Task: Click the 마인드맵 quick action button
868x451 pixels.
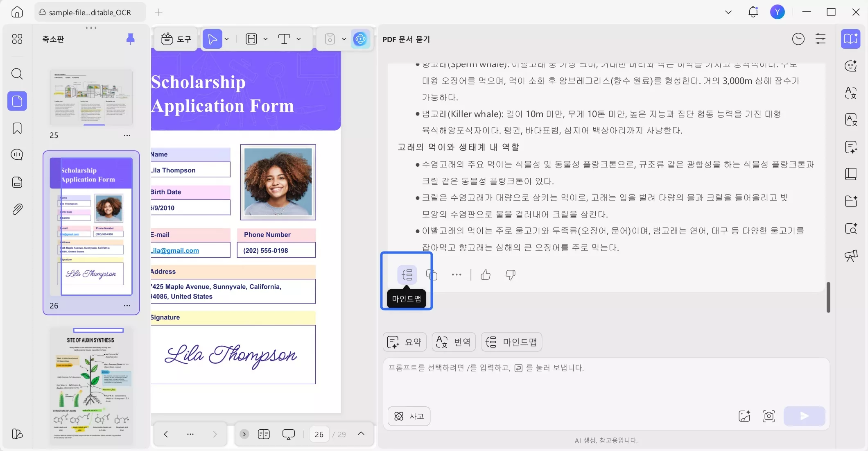Action: coord(511,342)
